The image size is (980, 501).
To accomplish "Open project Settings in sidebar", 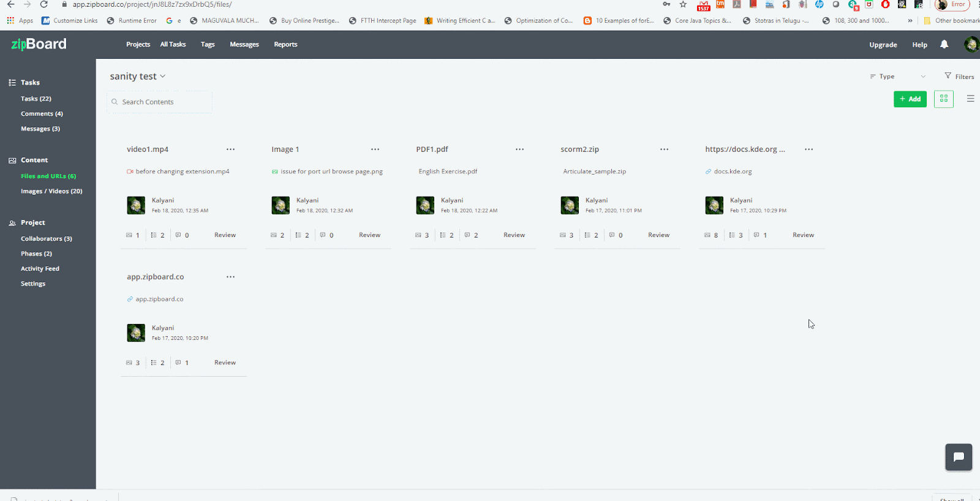I will 33,284.
